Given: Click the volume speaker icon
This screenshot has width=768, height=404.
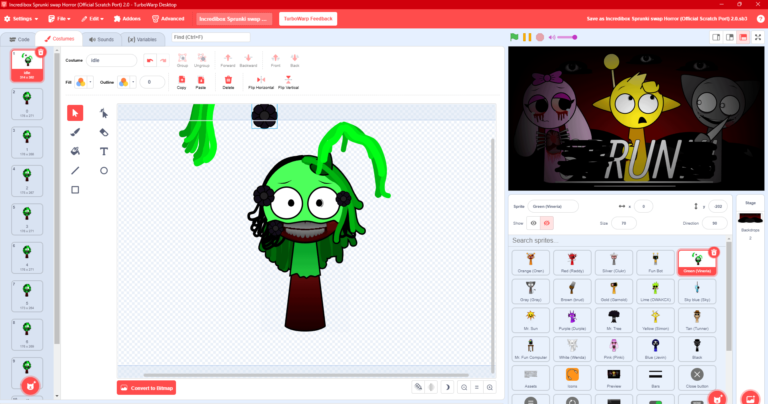Looking at the screenshot, I should 552,37.
